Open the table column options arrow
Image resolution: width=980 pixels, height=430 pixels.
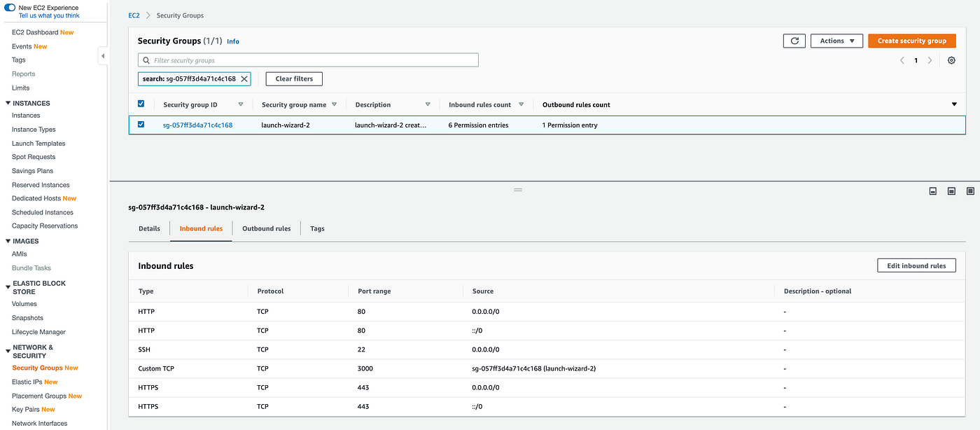(x=954, y=104)
